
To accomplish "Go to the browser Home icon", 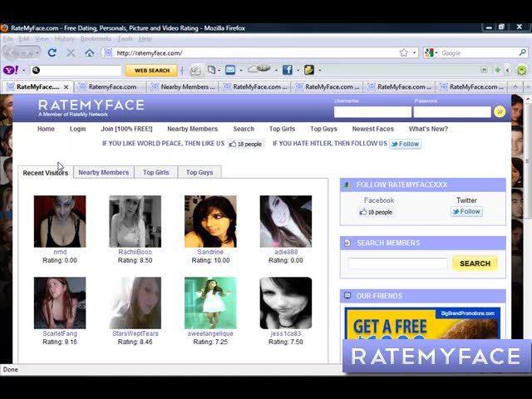I will pos(89,53).
